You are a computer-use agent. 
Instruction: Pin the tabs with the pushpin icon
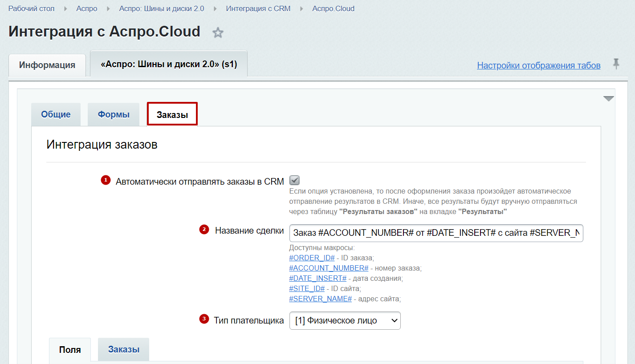click(616, 64)
